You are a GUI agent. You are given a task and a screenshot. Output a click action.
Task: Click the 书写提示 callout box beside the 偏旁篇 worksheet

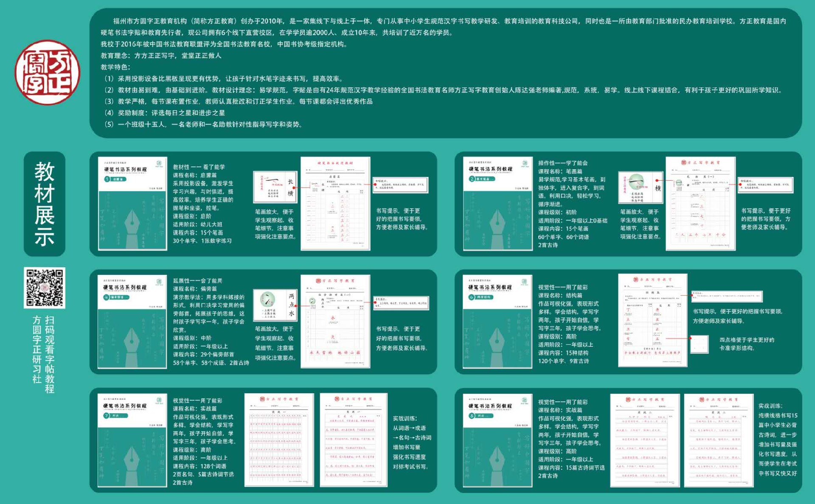[x=401, y=303]
